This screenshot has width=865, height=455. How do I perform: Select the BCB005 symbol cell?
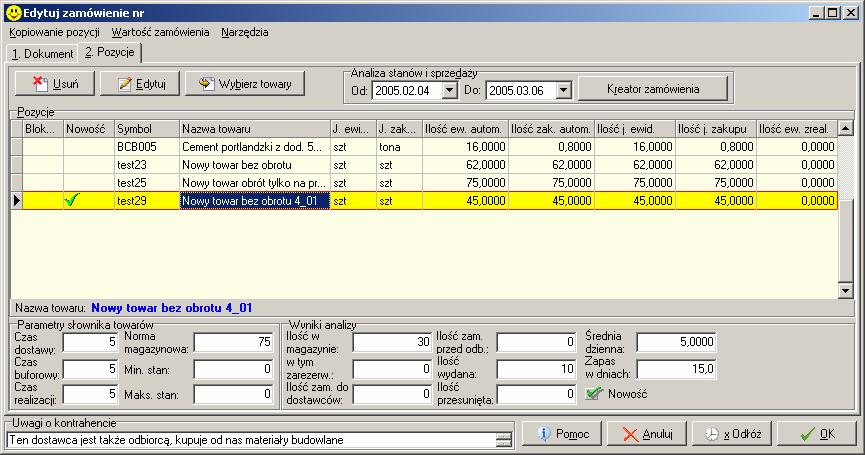(x=147, y=147)
